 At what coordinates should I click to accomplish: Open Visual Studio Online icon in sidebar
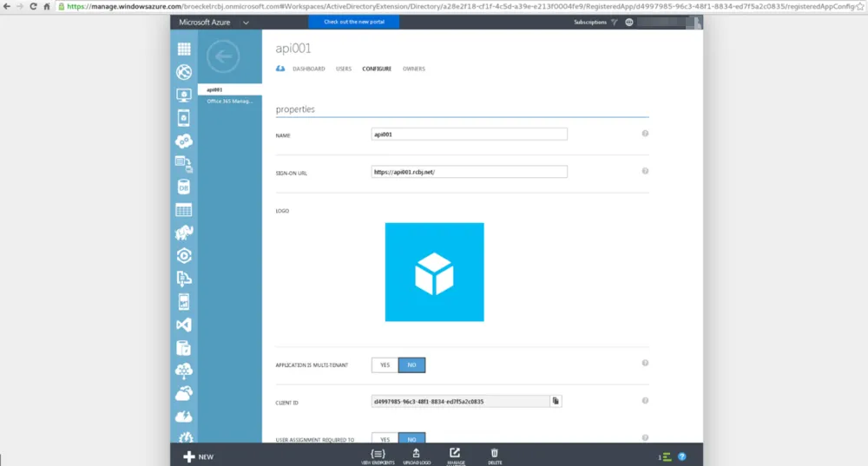(x=184, y=325)
